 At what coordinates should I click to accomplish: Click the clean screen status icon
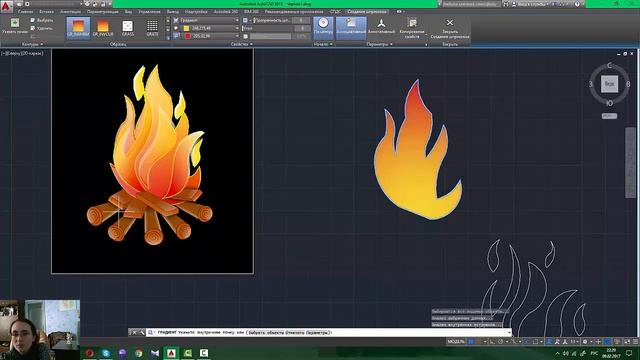[627, 342]
